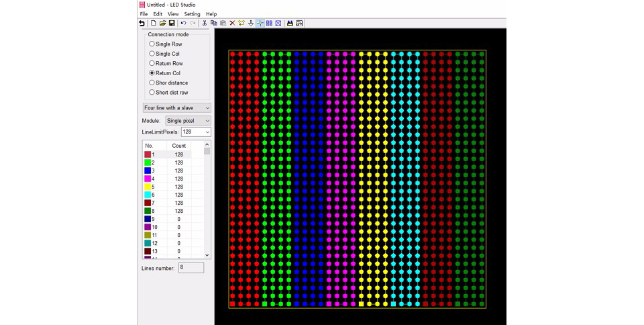Click the yellow connection-loop toolbar icon
The image size is (644, 325).
[x=241, y=24]
